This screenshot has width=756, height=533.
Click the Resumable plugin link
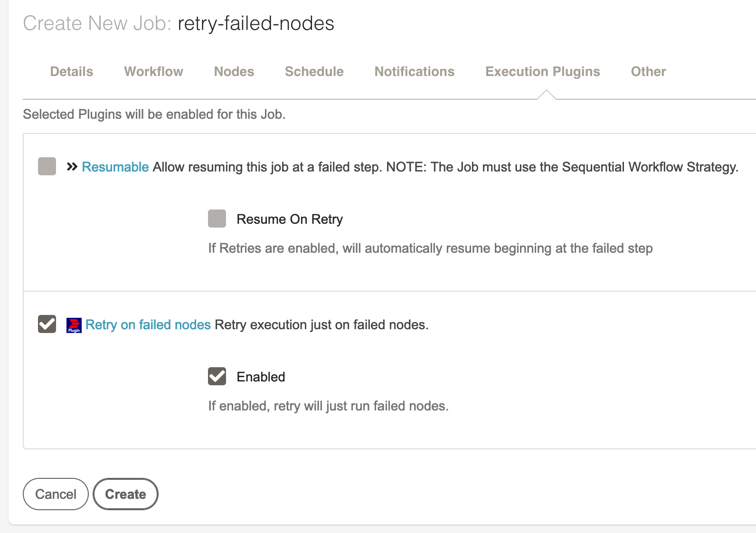click(115, 167)
